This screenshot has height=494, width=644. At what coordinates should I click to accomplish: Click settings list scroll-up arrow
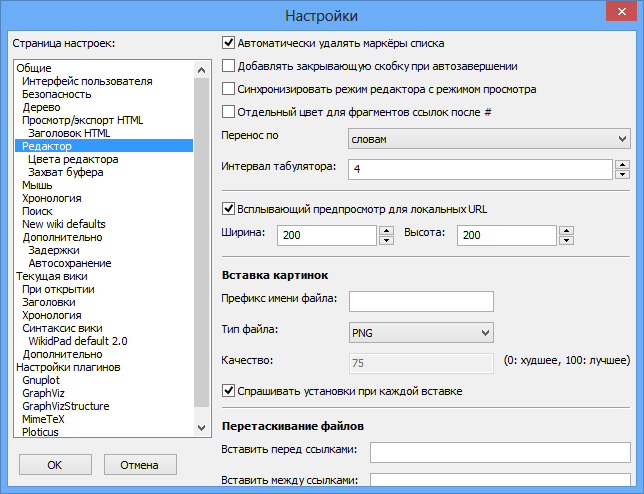pos(201,70)
